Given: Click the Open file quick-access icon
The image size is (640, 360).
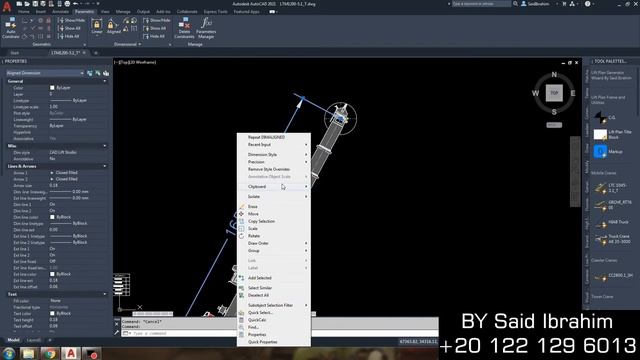Looking at the screenshot, I should click(27, 4).
